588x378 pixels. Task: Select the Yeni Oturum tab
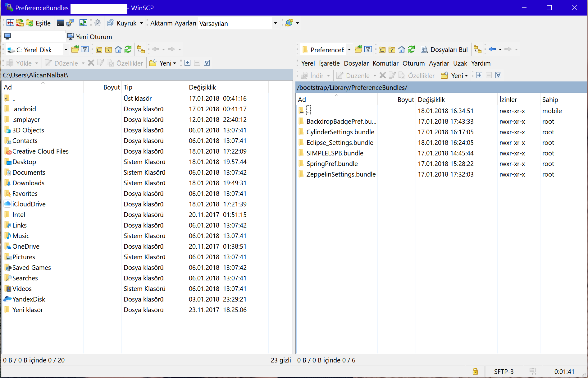[x=90, y=37]
